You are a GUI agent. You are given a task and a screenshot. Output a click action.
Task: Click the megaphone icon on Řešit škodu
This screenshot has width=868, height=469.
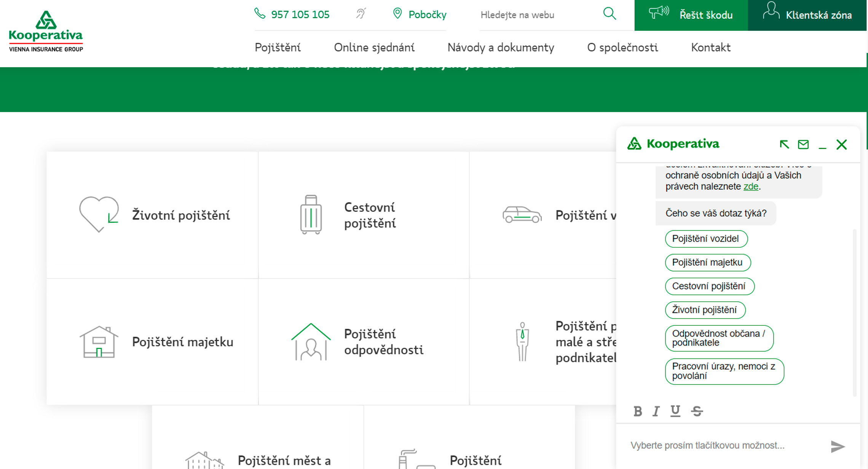point(659,12)
